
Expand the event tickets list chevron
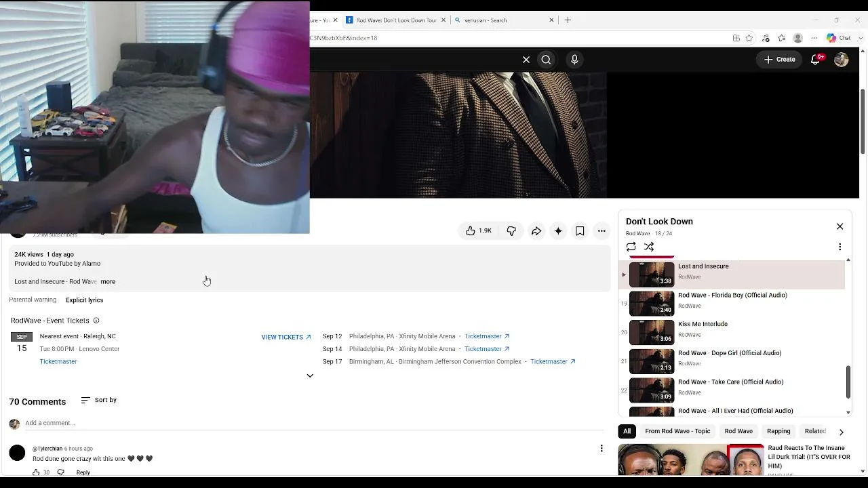[310, 375]
